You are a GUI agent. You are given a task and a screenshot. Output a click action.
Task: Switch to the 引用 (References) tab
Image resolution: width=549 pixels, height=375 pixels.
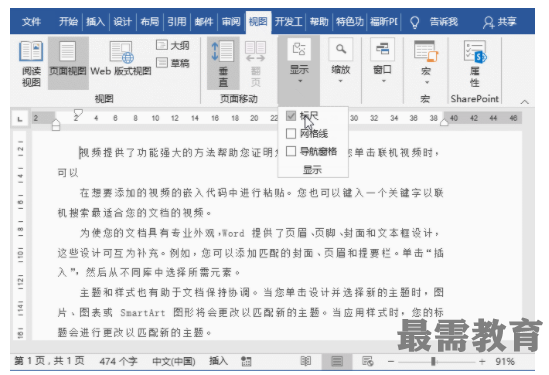pos(176,22)
